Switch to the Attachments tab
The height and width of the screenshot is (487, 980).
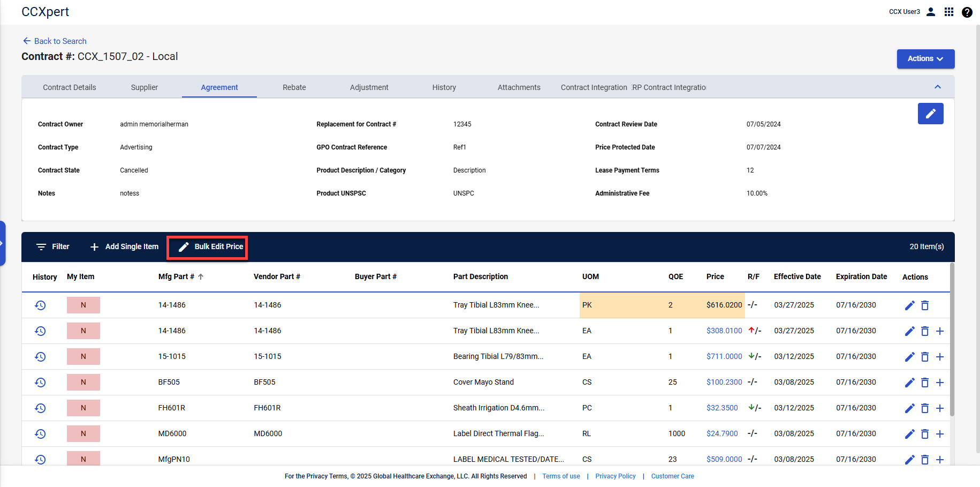coord(519,87)
